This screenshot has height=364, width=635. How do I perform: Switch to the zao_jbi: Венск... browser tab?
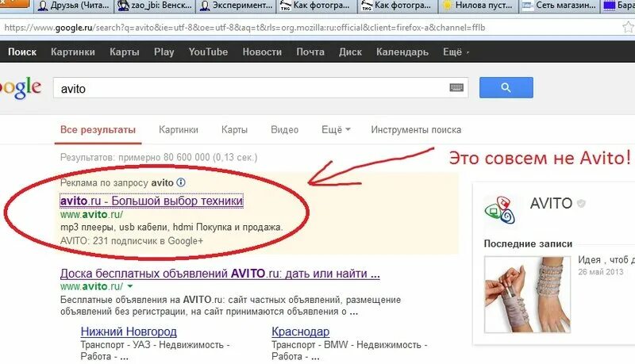(155, 6)
